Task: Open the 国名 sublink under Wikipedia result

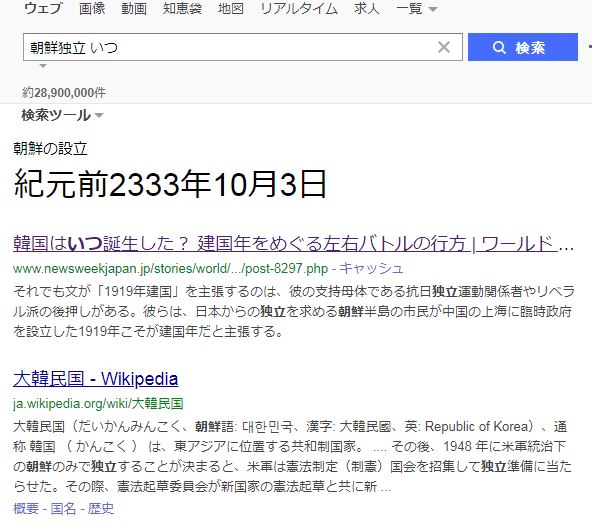Action: coord(63,508)
